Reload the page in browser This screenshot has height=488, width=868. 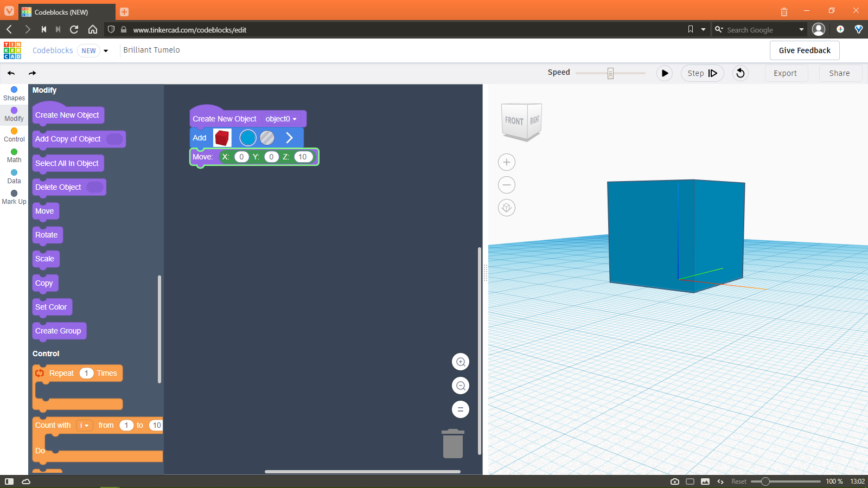point(74,29)
